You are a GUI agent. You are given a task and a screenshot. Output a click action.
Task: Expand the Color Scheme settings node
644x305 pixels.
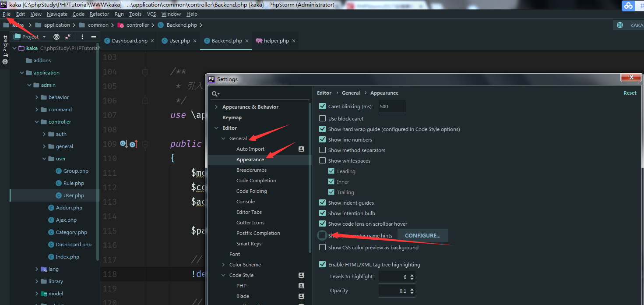click(x=223, y=265)
